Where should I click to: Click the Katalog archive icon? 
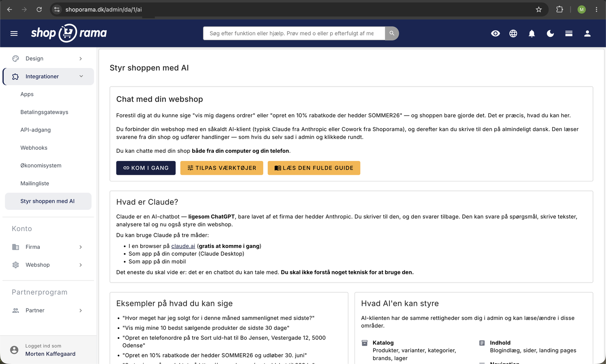[364, 343]
